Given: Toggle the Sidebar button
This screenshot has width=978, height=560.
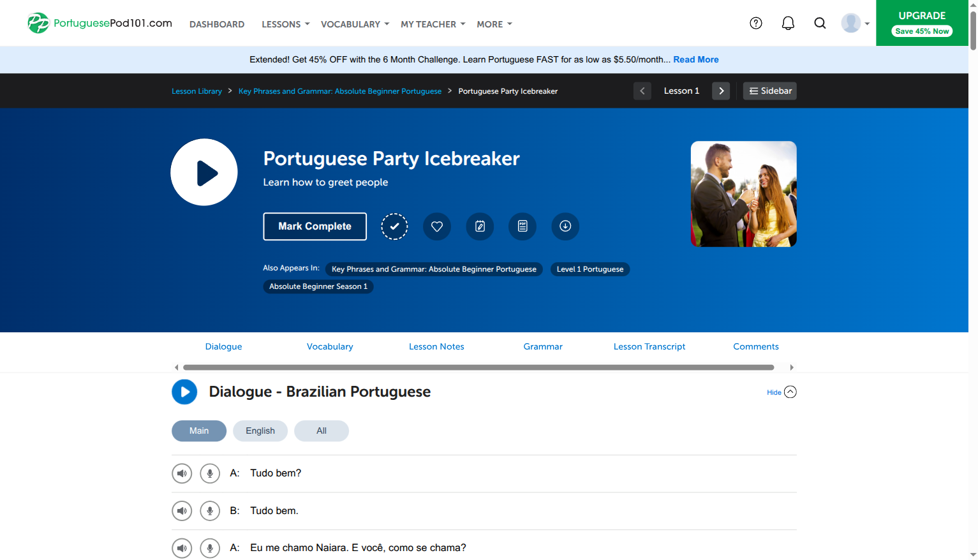Looking at the screenshot, I should pyautogui.click(x=770, y=91).
